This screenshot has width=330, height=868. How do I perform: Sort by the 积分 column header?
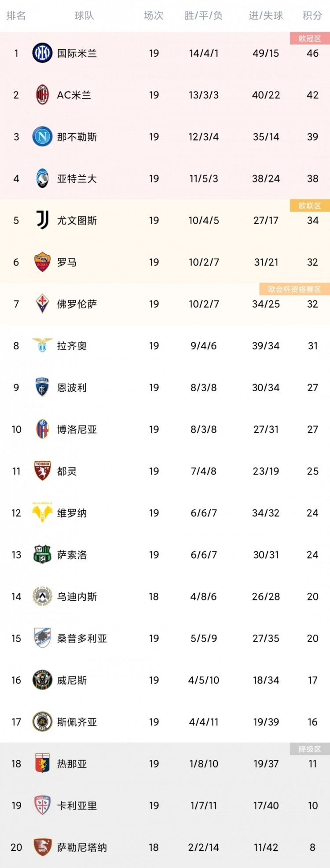coord(312,16)
